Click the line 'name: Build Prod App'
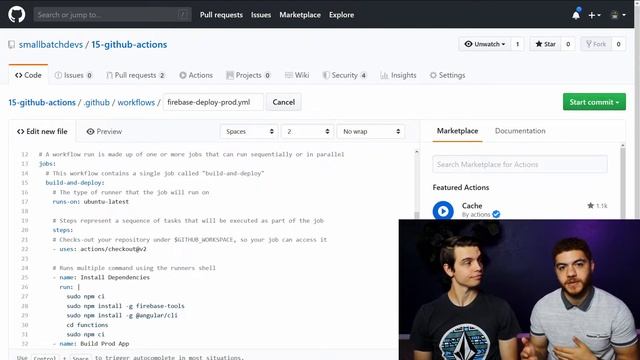Viewport: 640px width, 360px height. (91, 344)
